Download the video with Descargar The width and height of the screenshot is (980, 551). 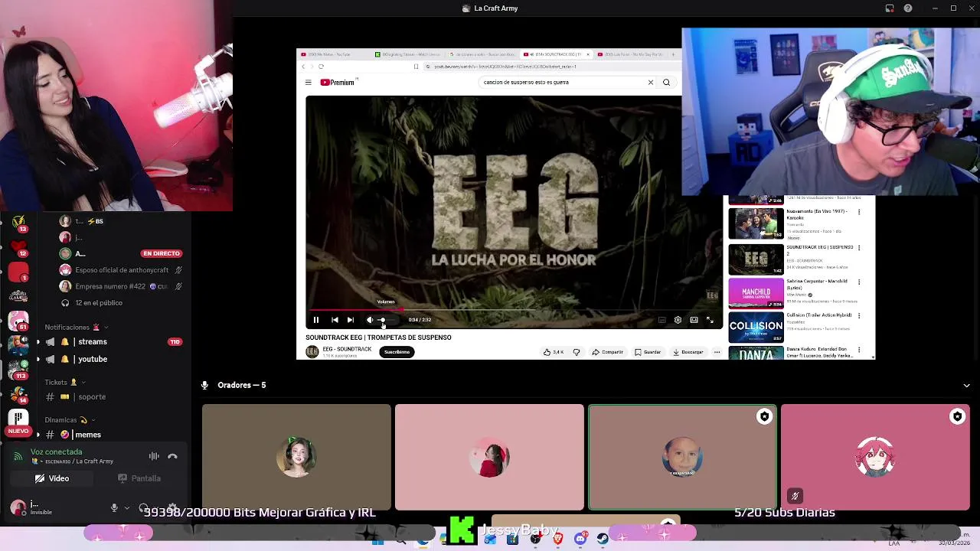point(688,352)
